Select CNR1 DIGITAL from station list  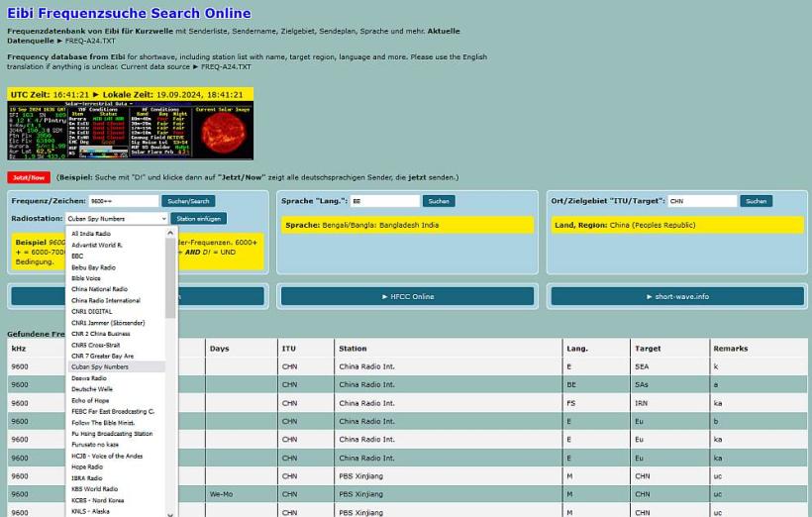pos(117,311)
